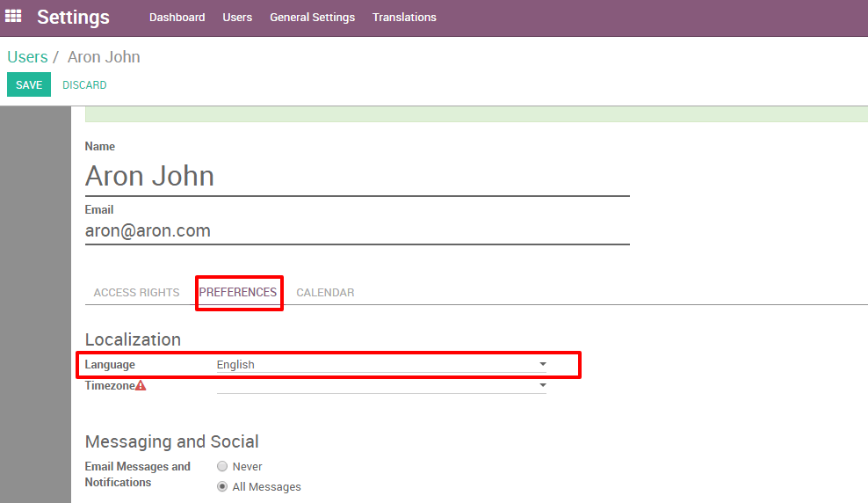Click the Aron John breadcrumb text

click(x=104, y=57)
